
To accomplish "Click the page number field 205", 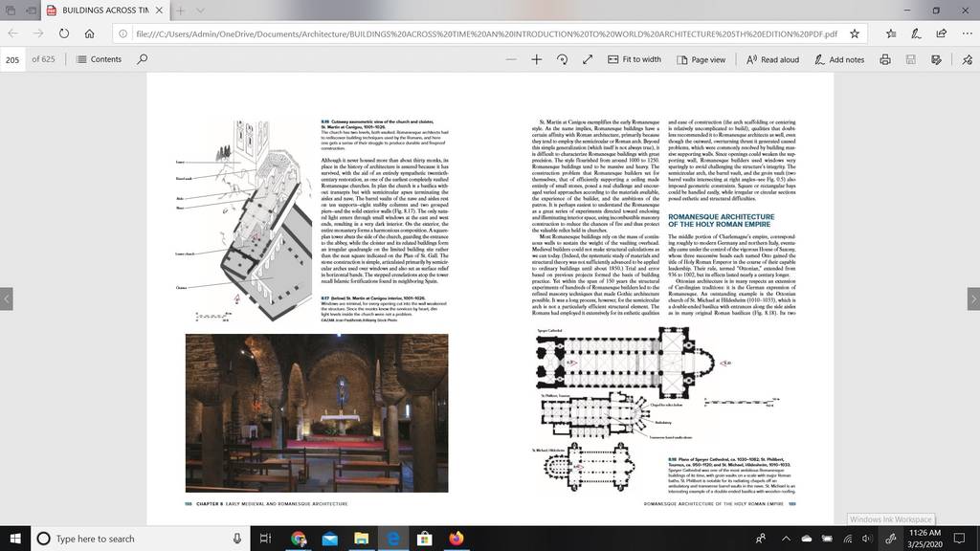I will click(12, 60).
